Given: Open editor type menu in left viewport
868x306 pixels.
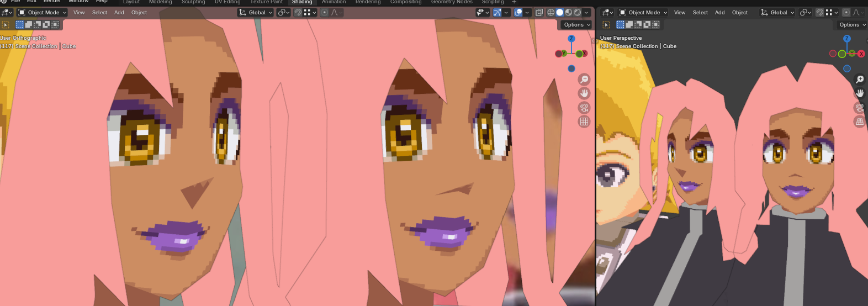Looking at the screenshot, I should pyautogui.click(x=6, y=12).
